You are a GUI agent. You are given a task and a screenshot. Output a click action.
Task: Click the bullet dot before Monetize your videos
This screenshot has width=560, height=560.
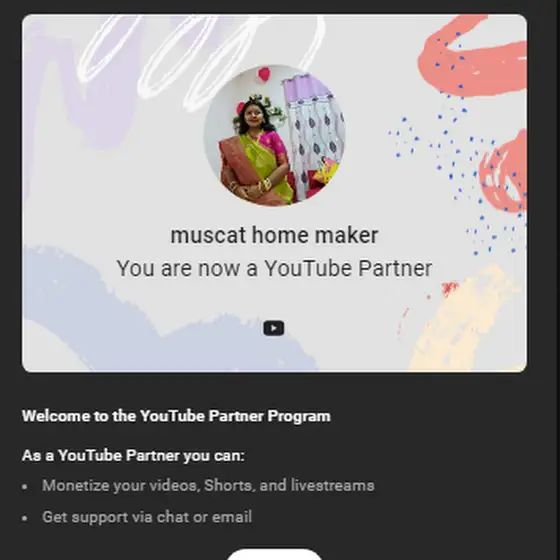pyautogui.click(x=24, y=487)
